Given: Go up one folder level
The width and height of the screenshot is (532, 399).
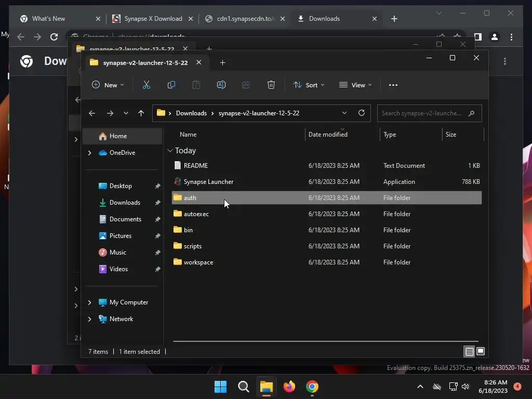Looking at the screenshot, I should click(141, 113).
